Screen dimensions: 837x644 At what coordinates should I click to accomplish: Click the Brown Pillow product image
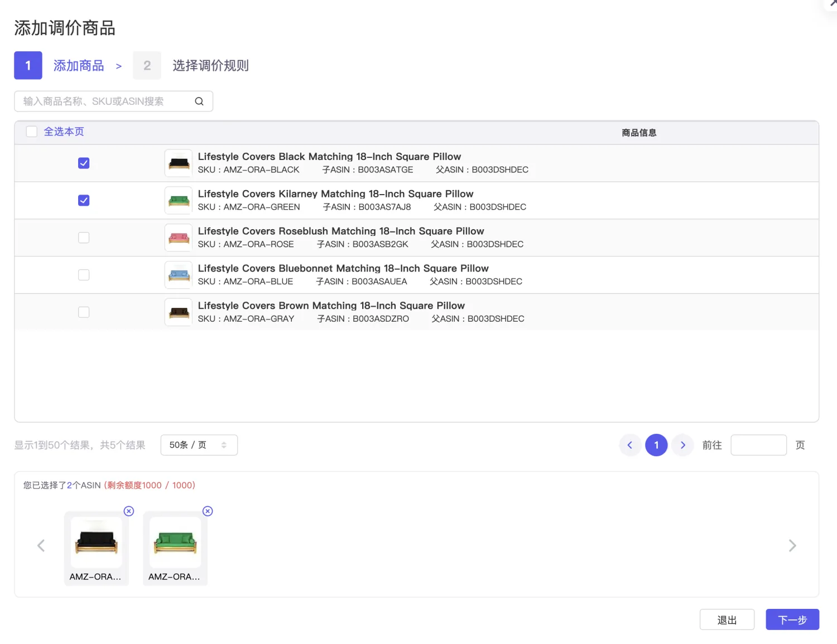point(179,312)
